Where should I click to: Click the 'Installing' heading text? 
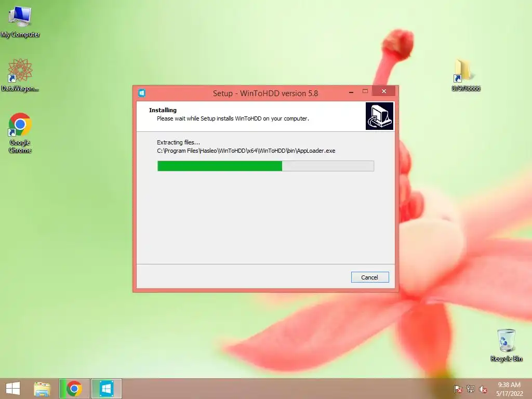click(x=163, y=110)
